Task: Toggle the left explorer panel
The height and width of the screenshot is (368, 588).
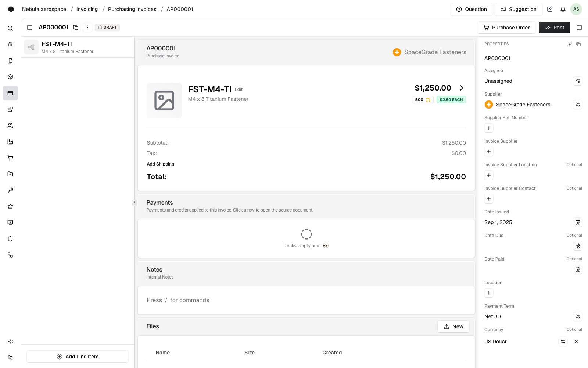Action: point(30,28)
